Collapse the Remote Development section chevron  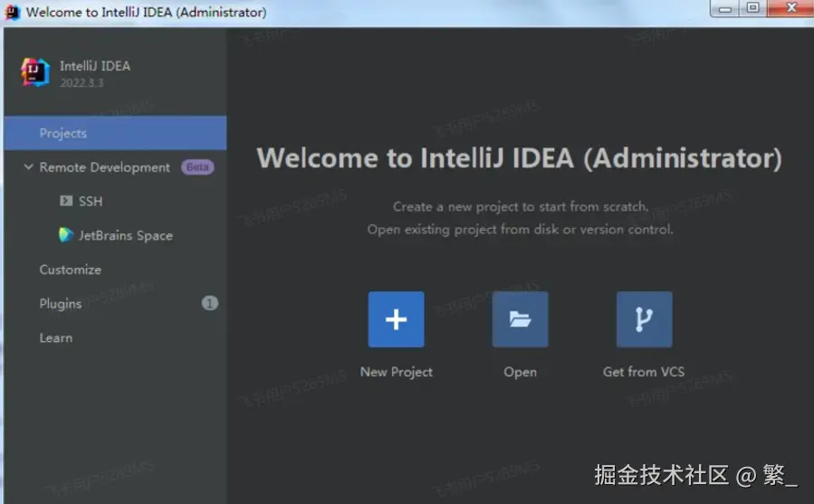click(x=29, y=167)
